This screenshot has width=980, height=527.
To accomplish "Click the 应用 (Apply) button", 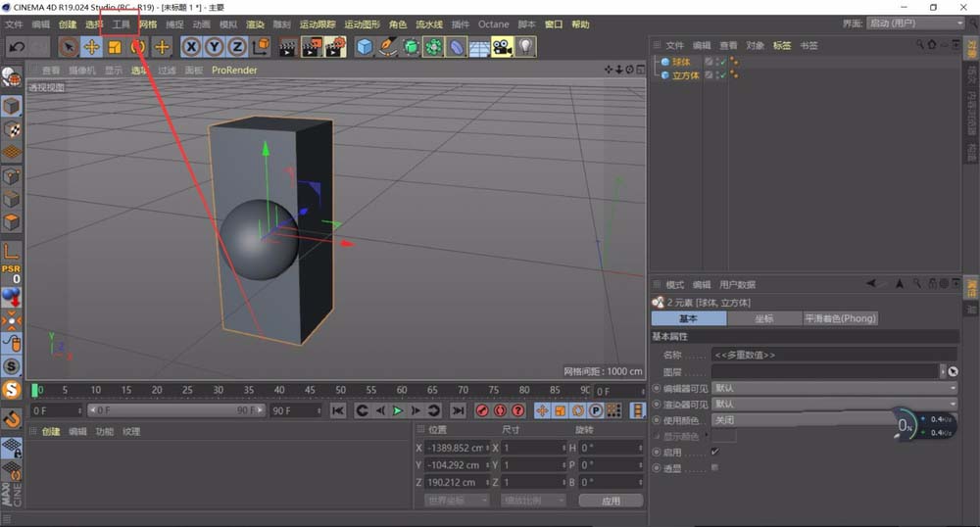I will (x=611, y=500).
